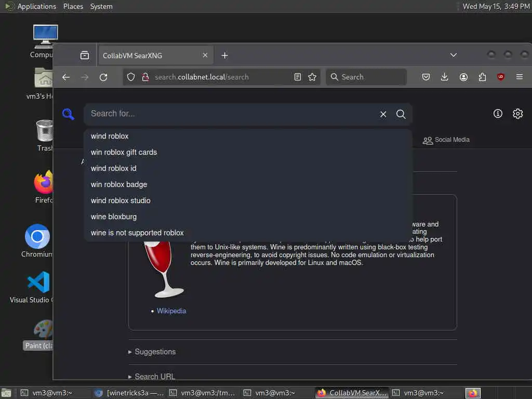The height and width of the screenshot is (399, 532).
Task: Expand the Suggestions section
Action: [x=152, y=352]
